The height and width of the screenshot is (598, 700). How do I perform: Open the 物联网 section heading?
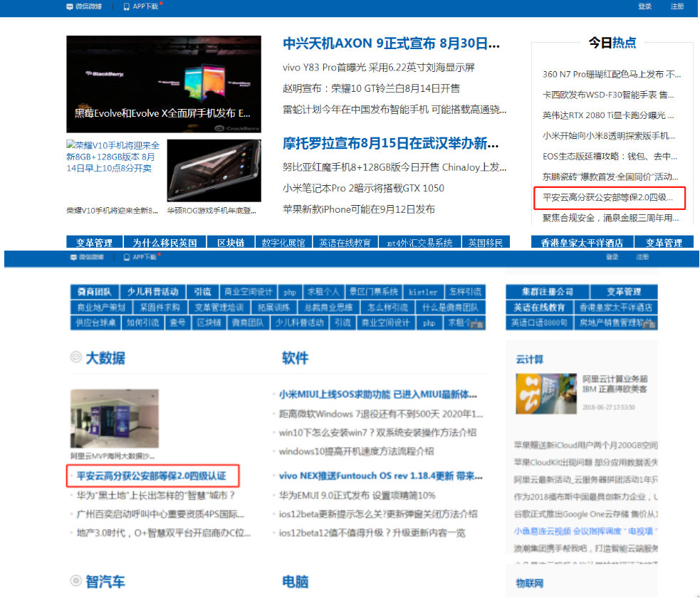point(530,583)
